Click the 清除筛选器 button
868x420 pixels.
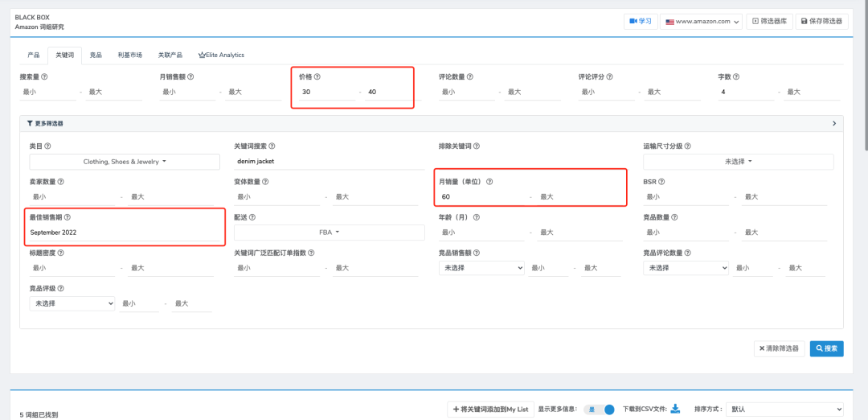[x=779, y=348]
